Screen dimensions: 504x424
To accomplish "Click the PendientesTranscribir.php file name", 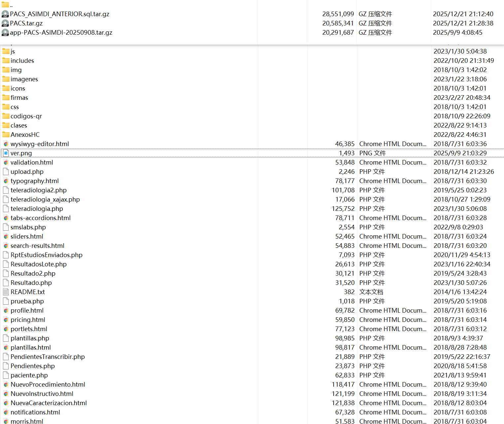I will (x=48, y=357).
